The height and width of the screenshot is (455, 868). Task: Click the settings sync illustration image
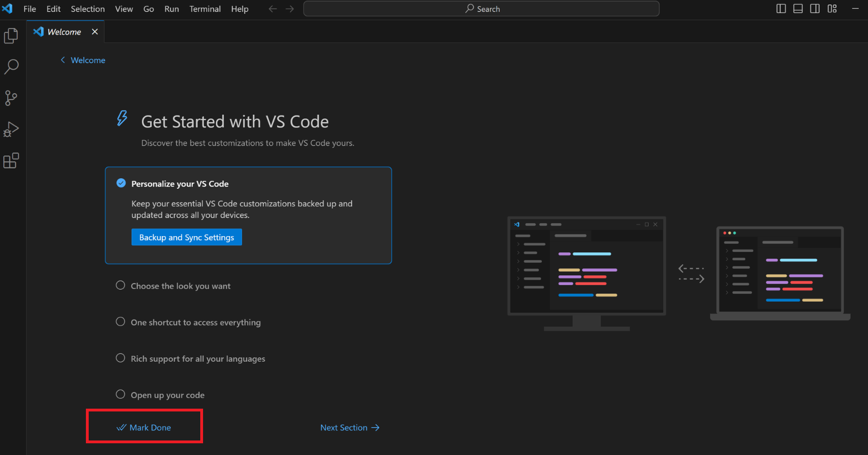click(x=679, y=274)
